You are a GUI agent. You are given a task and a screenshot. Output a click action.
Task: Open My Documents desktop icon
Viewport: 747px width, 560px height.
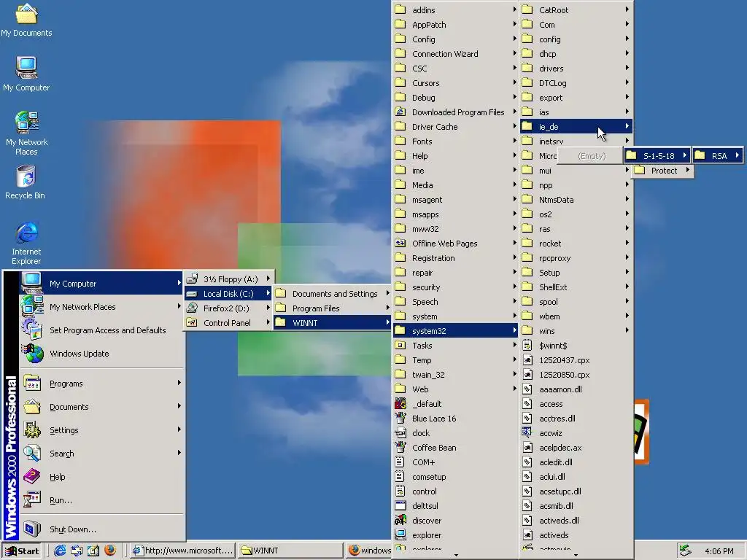[x=26, y=20]
